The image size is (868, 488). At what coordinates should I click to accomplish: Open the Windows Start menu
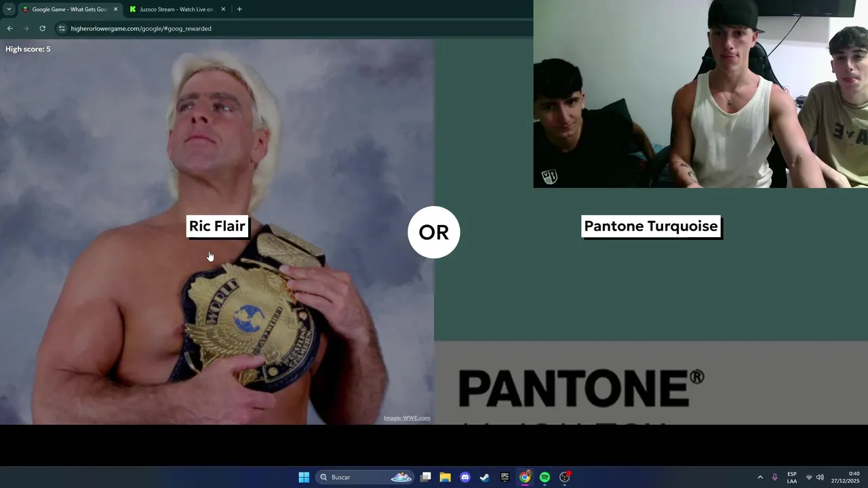(304, 477)
